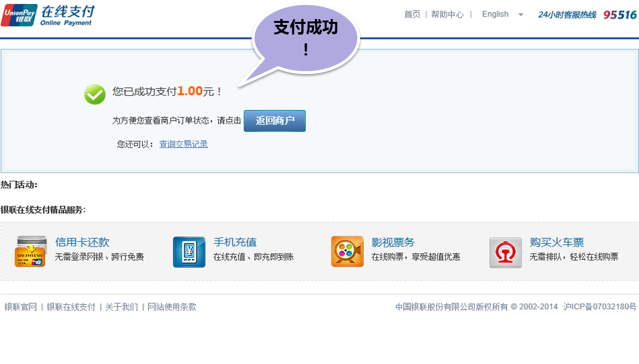Expand the English language dropdown arrow
The image size is (639, 364).
coord(521,15)
